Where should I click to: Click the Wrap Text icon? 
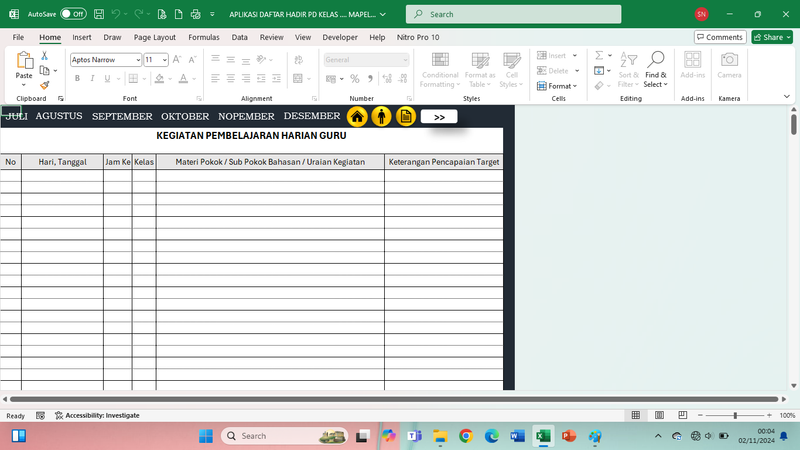coord(298,60)
